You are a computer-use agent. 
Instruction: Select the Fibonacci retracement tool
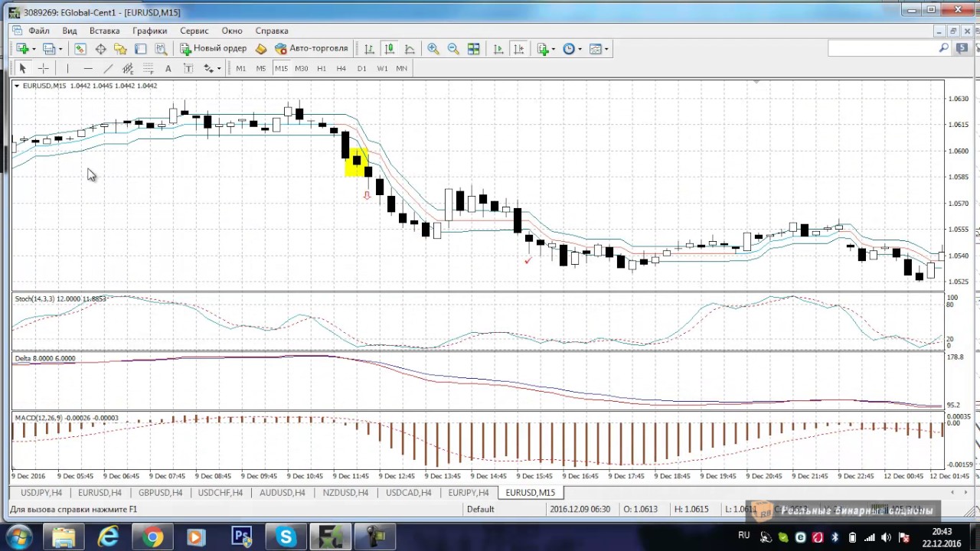click(148, 68)
